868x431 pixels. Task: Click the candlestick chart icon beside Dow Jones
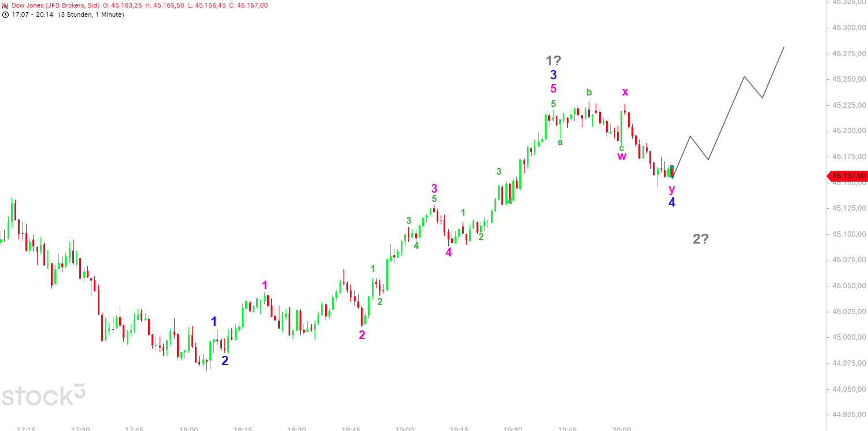point(5,5)
